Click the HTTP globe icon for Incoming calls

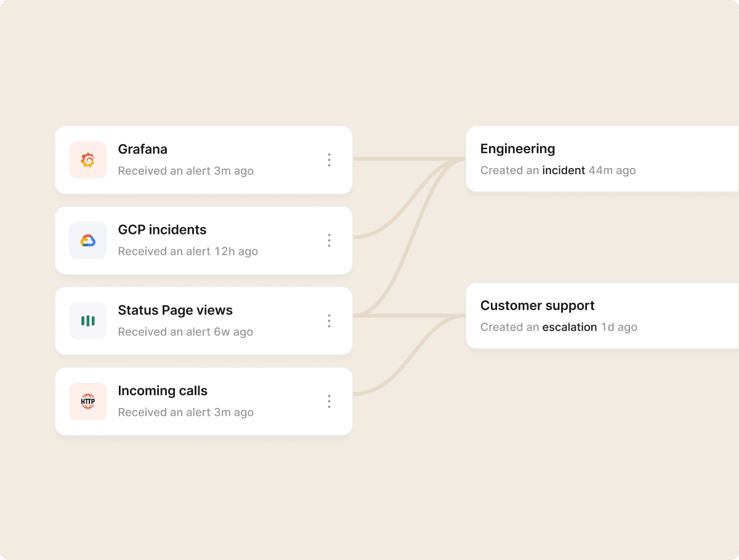pos(88,402)
